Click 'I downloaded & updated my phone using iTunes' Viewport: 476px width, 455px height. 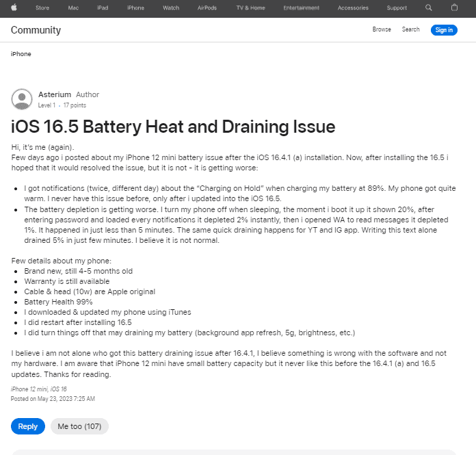(x=107, y=312)
